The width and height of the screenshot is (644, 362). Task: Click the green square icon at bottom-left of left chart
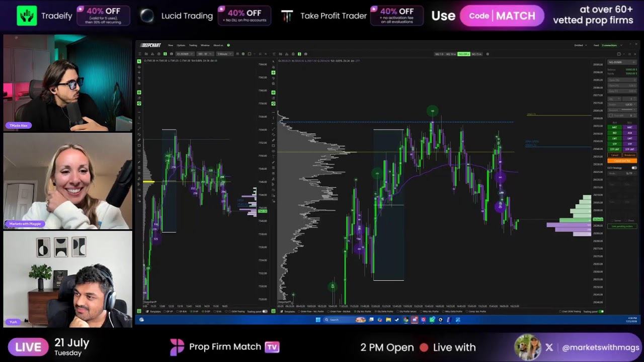click(x=139, y=312)
